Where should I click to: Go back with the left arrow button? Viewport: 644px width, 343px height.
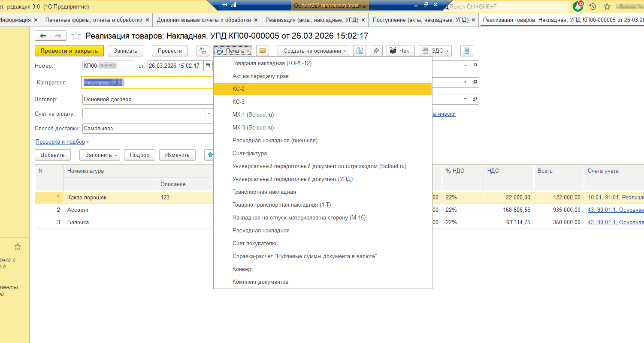[43, 36]
